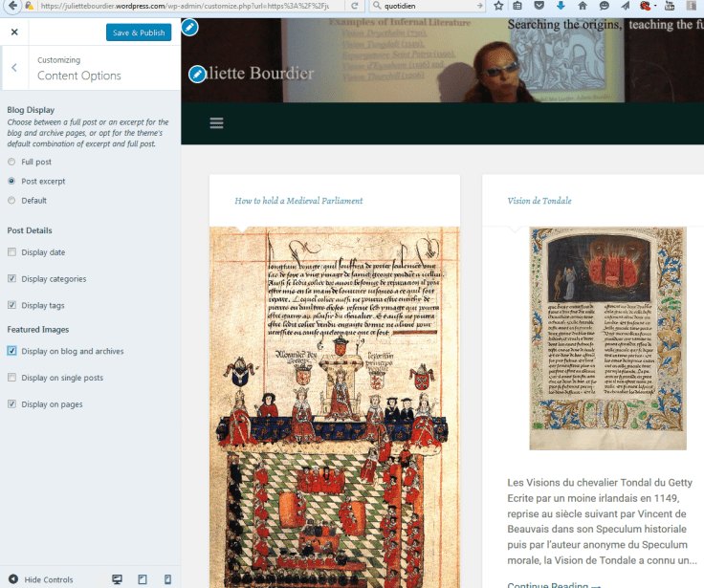The image size is (704, 588).
Task: Open the hamburger navigation menu
Action: click(216, 123)
